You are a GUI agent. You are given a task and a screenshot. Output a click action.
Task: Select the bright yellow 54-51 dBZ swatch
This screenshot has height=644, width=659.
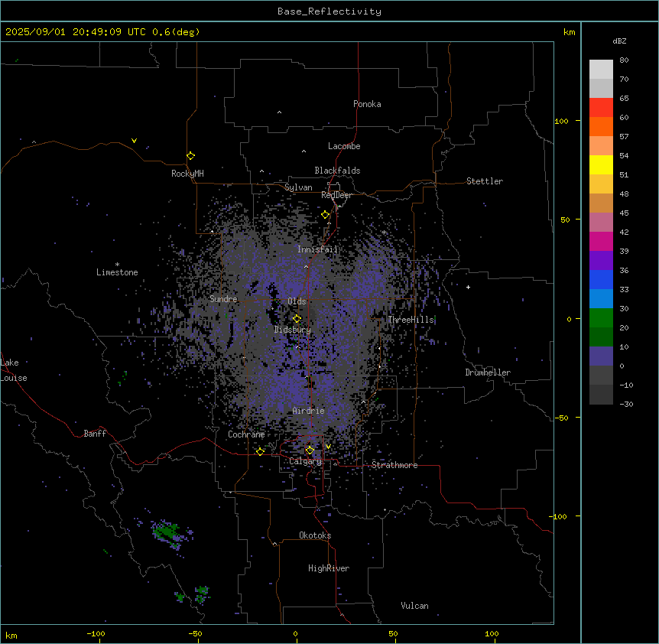pyautogui.click(x=601, y=164)
